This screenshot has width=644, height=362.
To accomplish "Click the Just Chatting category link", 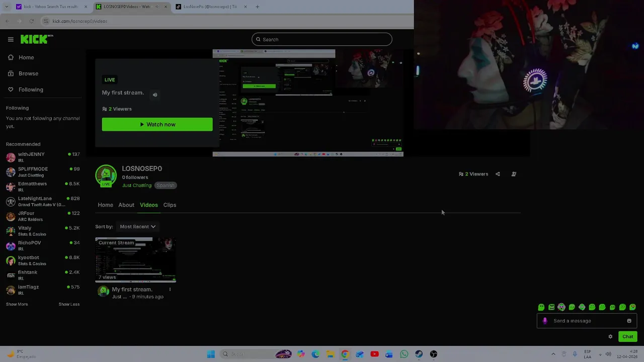I will [x=137, y=185].
